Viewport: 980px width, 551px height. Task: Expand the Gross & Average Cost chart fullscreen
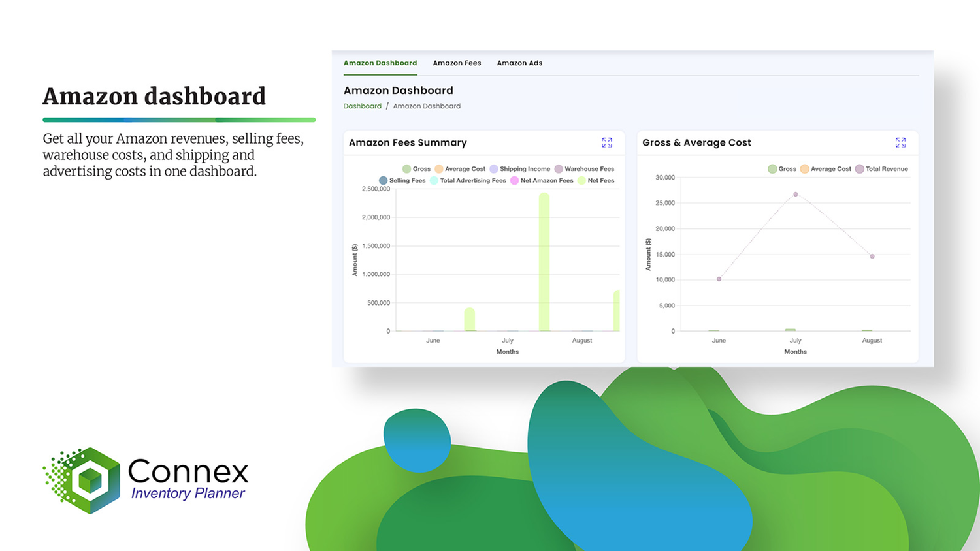[x=900, y=142]
